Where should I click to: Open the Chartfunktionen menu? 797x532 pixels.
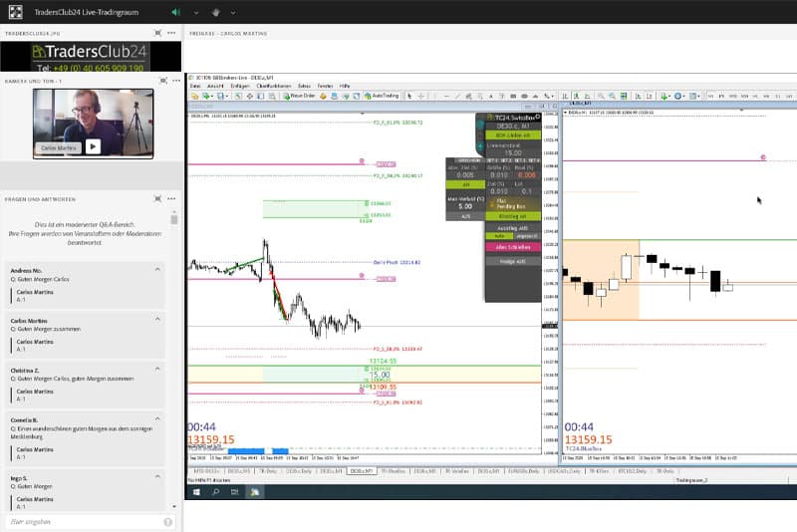pos(274,87)
